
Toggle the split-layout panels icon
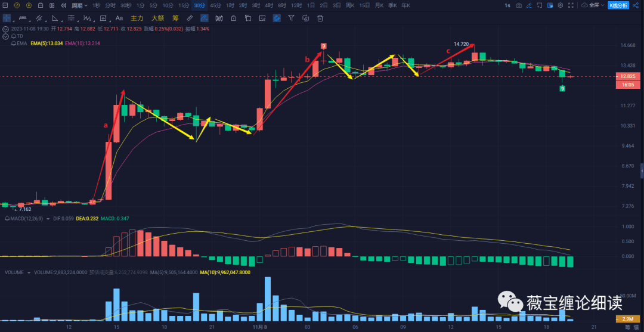[52, 5]
